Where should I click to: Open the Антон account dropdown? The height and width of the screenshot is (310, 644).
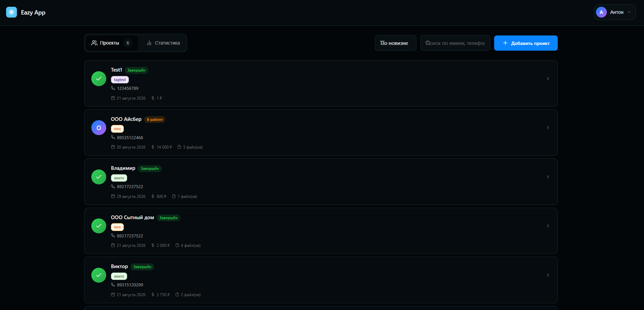click(x=615, y=12)
